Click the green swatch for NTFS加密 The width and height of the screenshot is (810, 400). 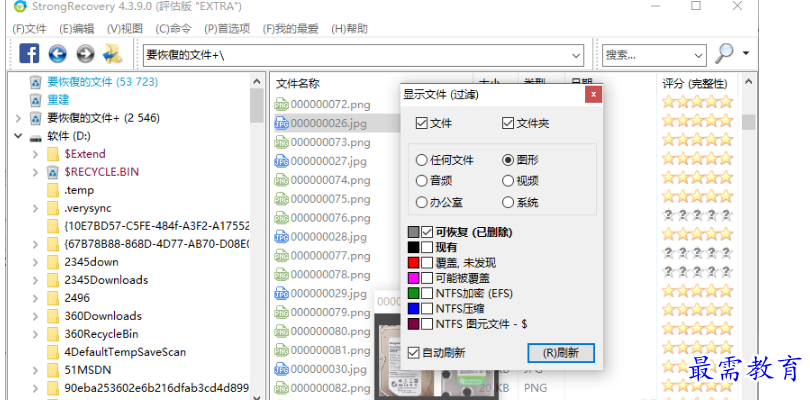413,294
